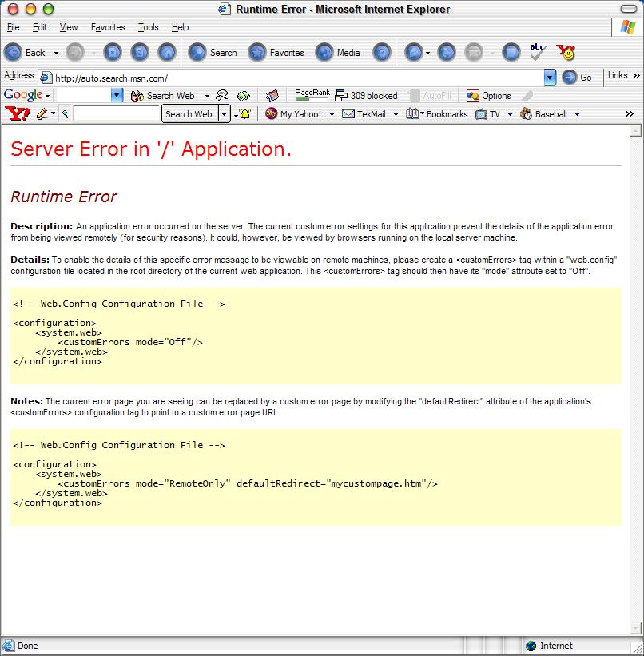Click the Stop loading icon
This screenshot has width=644, height=656.
113,53
